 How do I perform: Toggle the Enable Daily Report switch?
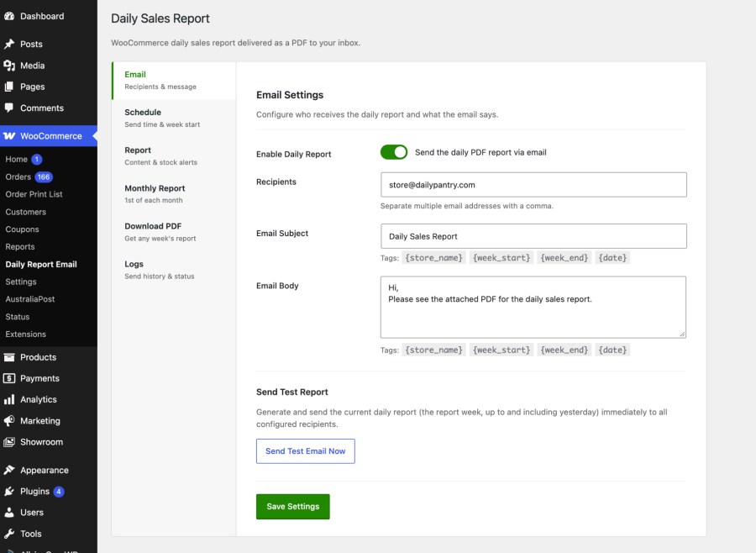tap(394, 152)
